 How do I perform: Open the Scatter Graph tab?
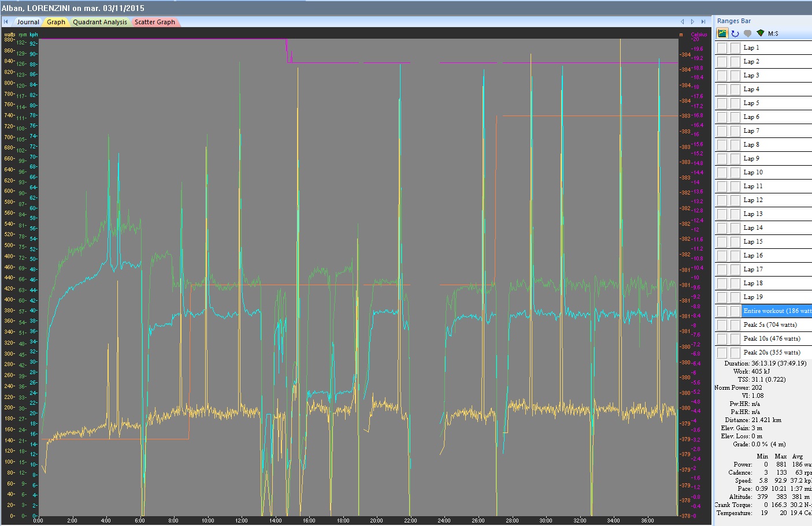point(155,22)
